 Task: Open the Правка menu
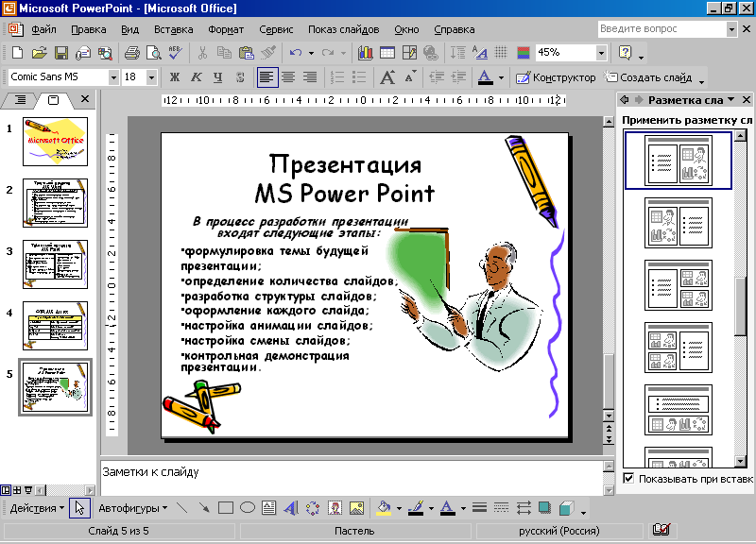coord(89,29)
